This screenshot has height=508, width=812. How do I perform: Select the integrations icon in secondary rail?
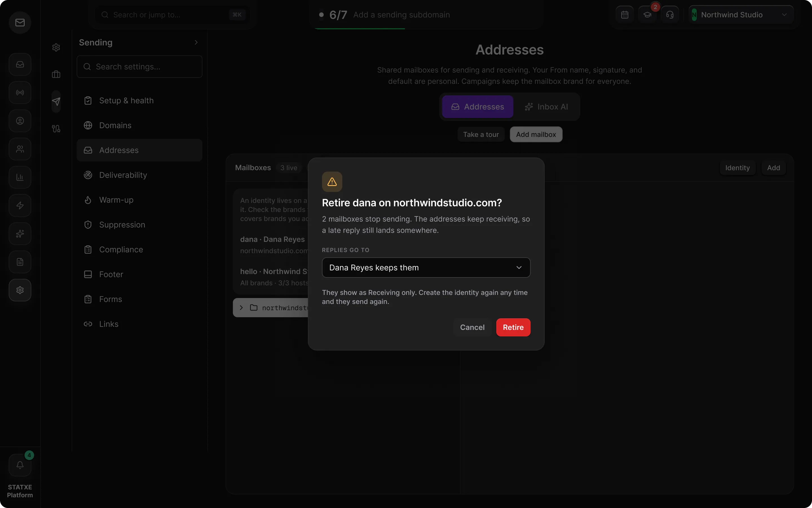tap(56, 128)
